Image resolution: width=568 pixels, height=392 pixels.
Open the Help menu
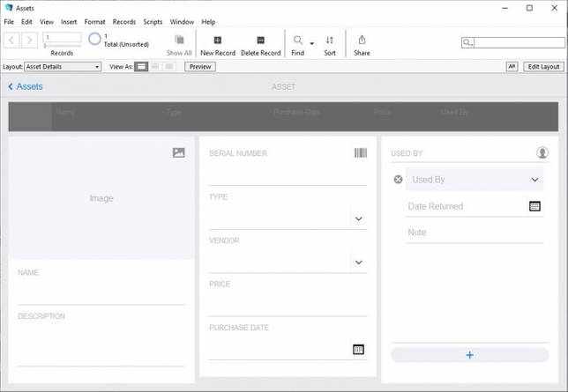(x=208, y=22)
